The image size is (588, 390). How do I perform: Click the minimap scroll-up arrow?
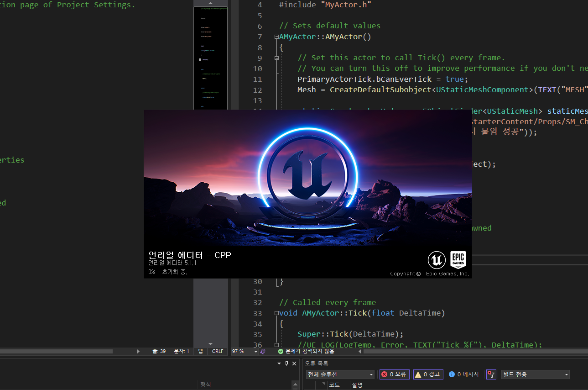[x=210, y=4]
